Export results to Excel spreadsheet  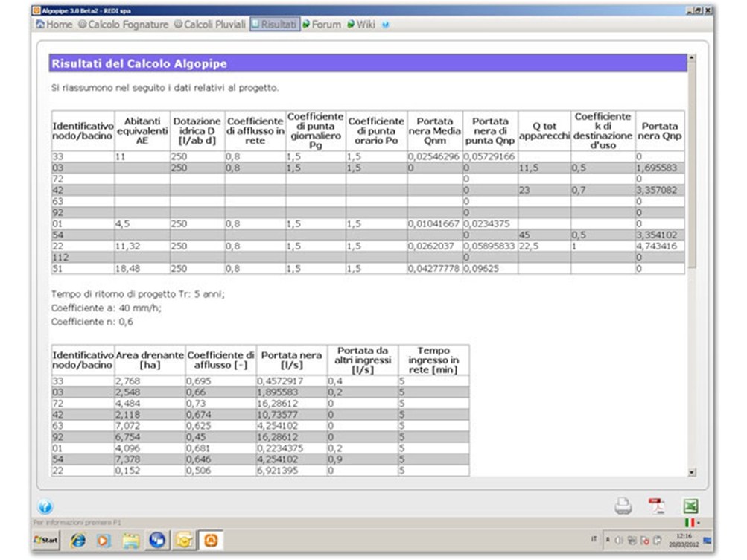pos(690,506)
